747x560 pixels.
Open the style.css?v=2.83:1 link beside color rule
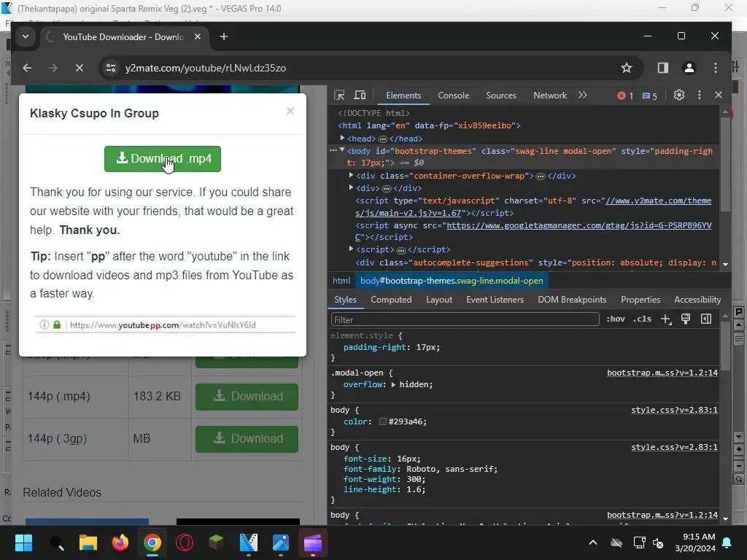674,410
